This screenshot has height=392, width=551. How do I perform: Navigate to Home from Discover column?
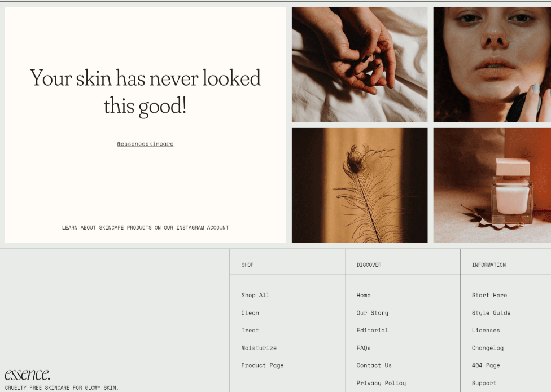pyautogui.click(x=364, y=295)
